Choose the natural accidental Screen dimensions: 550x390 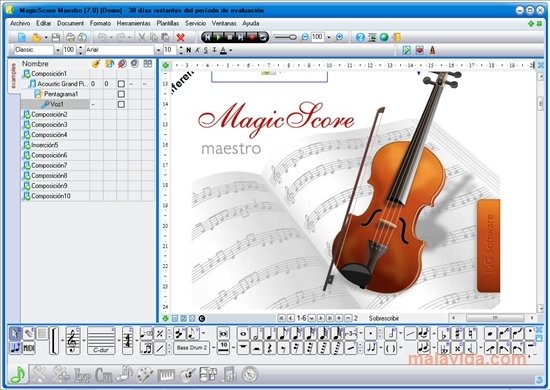tap(470, 334)
